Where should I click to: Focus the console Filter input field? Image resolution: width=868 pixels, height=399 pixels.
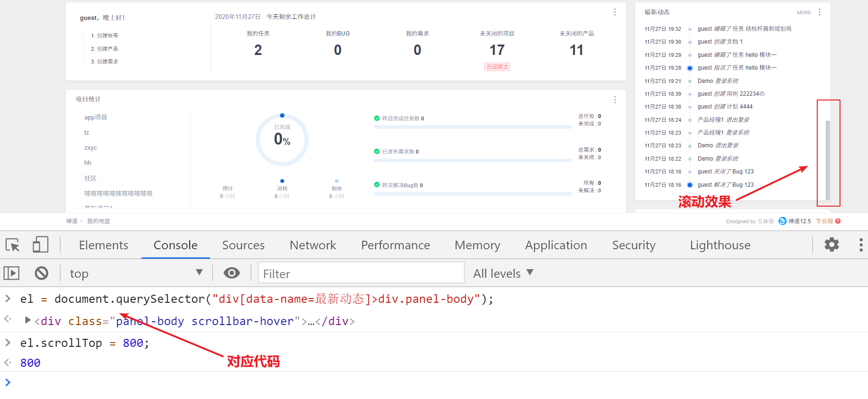pyautogui.click(x=361, y=273)
